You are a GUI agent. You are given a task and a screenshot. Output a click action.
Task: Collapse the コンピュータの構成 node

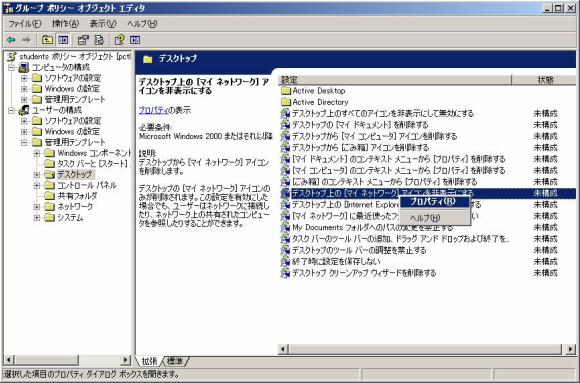pos(12,68)
